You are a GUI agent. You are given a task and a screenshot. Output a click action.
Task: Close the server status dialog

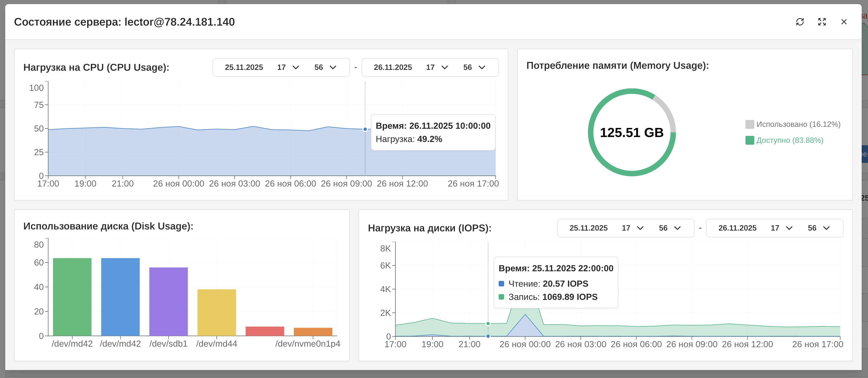click(844, 22)
